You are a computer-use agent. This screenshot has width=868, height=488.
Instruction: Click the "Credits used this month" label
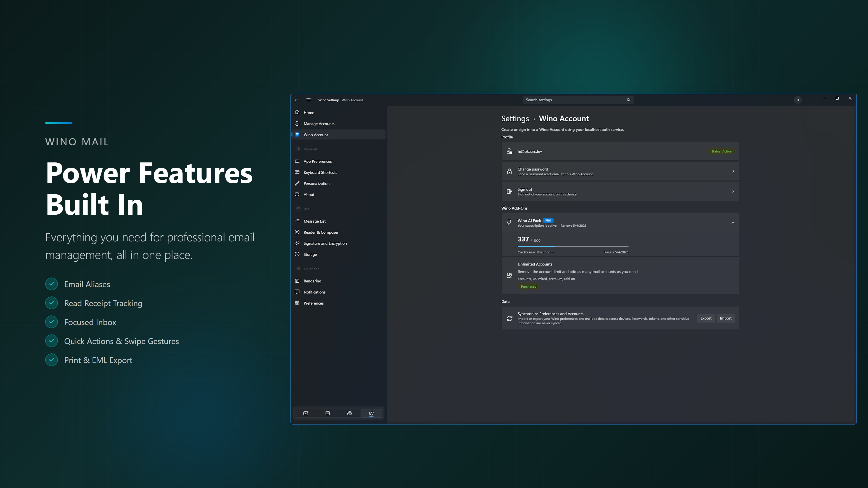click(x=535, y=252)
